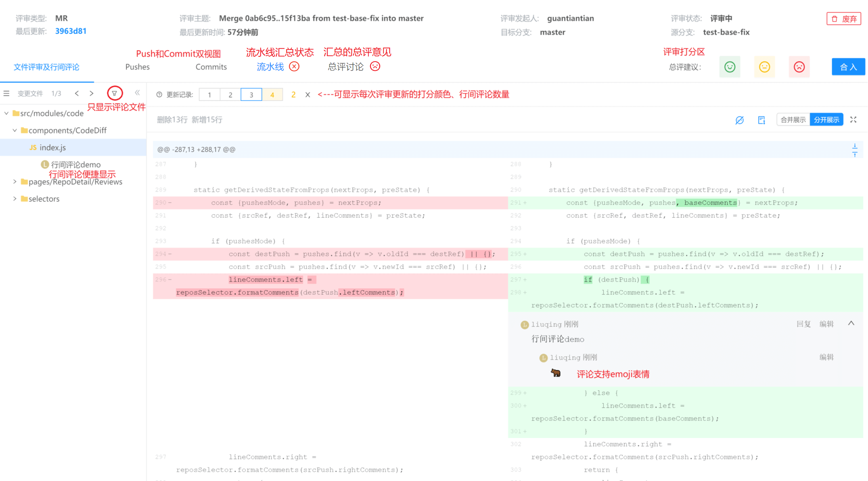Click the comment-only files filter icon

point(115,93)
